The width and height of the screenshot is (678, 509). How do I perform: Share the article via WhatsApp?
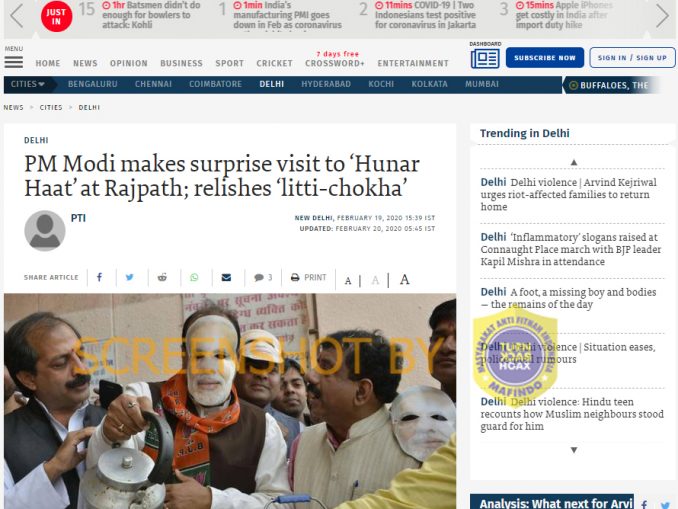click(x=194, y=277)
